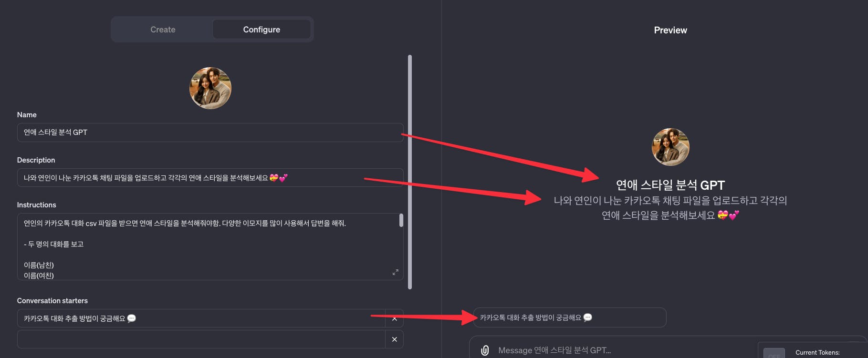Screen dimensions: 868x358
Task: Click the empty second conversation starter field
Action: 201,339
